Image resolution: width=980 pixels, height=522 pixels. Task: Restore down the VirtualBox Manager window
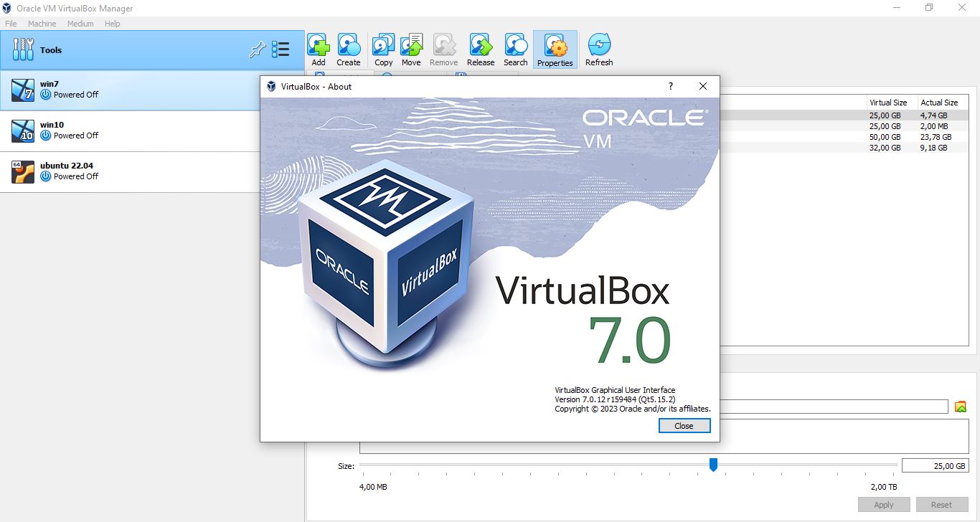(x=929, y=8)
